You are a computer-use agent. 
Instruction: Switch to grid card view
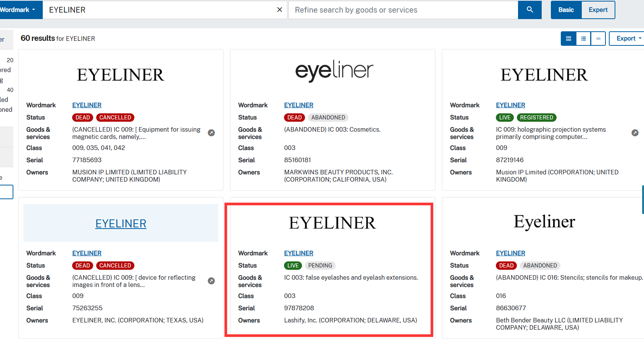(x=568, y=39)
